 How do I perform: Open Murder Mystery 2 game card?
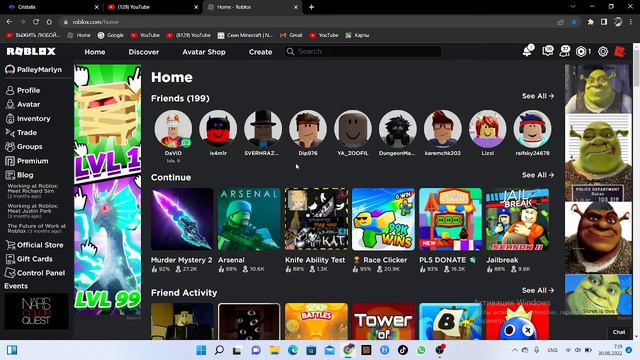point(182,231)
